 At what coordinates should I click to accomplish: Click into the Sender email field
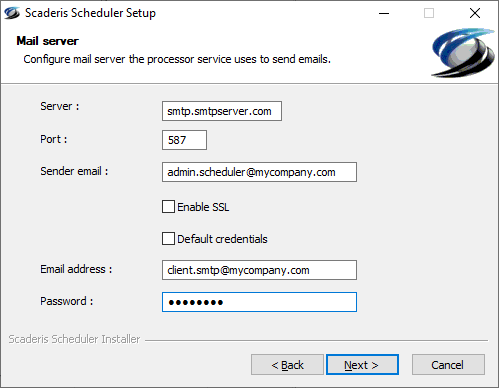click(x=259, y=172)
